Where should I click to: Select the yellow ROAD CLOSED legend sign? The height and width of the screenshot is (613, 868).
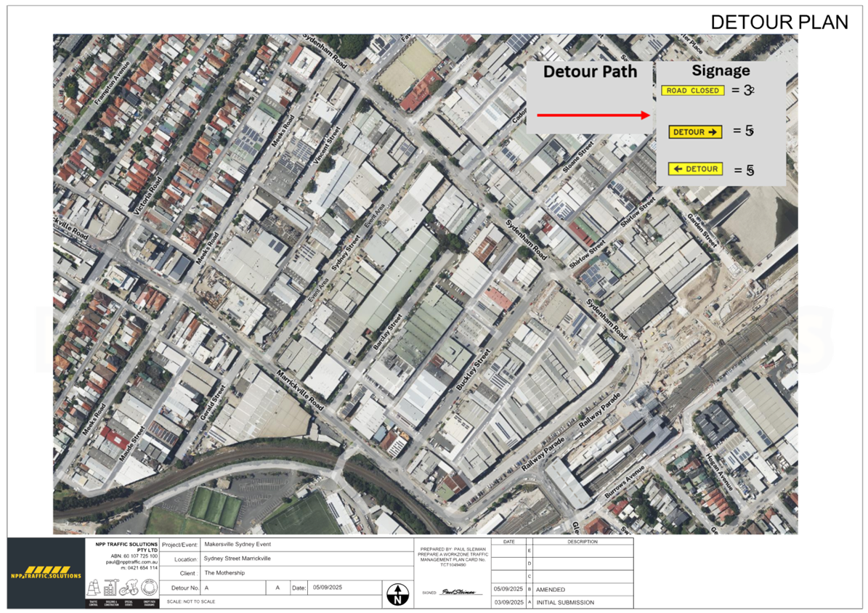(692, 90)
